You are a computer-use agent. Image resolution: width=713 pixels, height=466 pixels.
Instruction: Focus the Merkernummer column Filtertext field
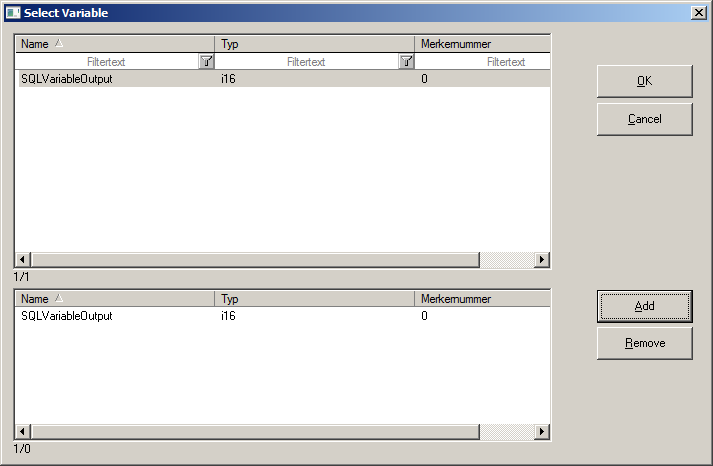click(x=482, y=62)
